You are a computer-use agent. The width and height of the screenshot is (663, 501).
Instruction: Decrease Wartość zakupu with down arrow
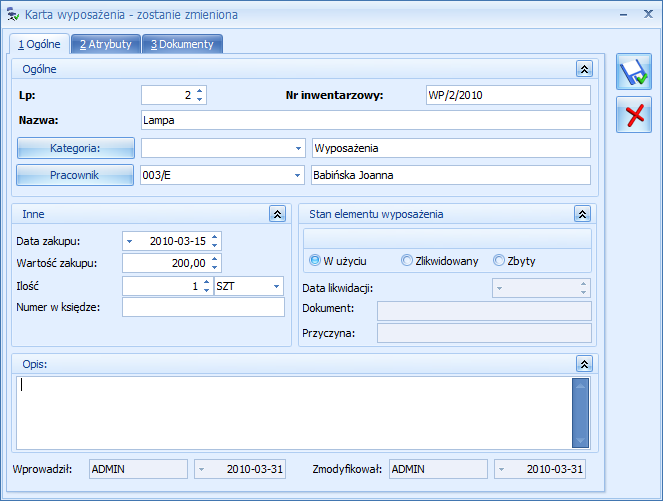click(x=215, y=268)
